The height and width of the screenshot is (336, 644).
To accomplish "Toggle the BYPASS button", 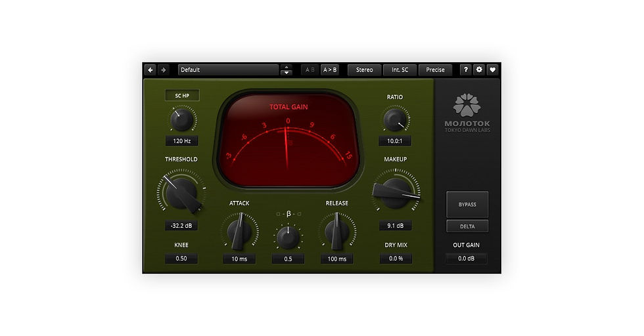I will tap(467, 204).
